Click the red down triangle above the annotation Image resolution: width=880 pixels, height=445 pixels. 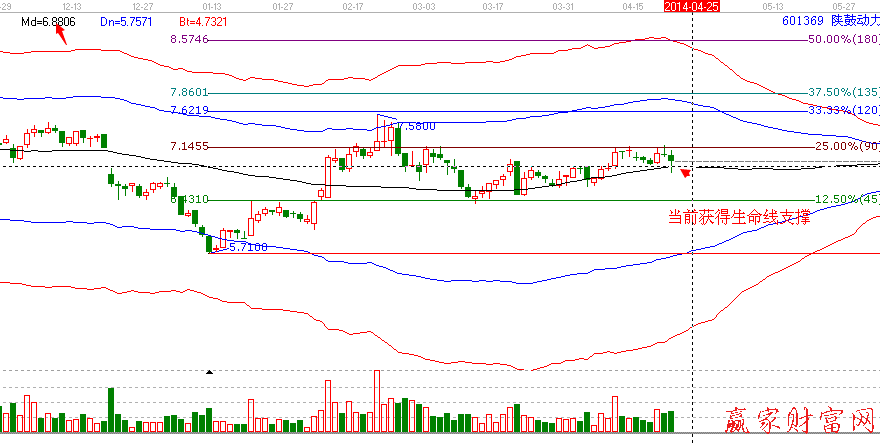tap(685, 174)
